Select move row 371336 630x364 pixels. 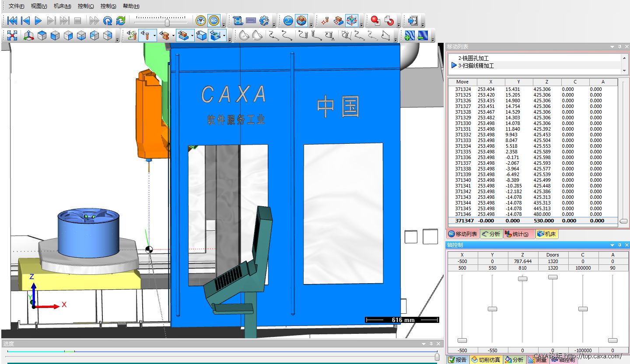coord(533,157)
